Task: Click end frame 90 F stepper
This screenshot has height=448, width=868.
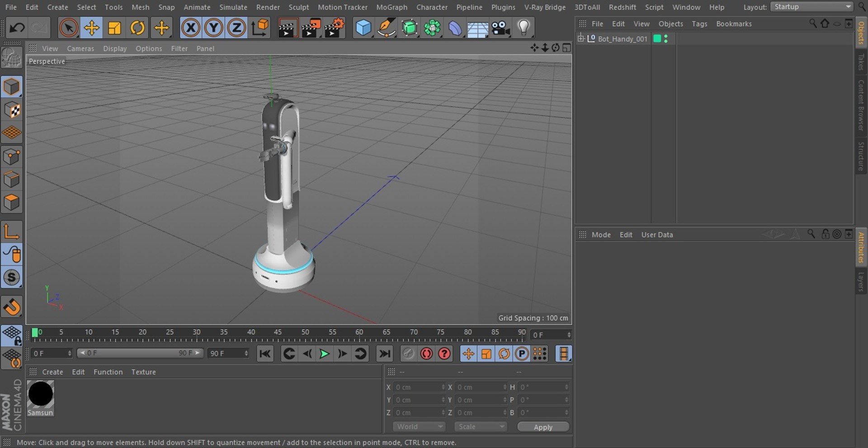Action: point(246,354)
